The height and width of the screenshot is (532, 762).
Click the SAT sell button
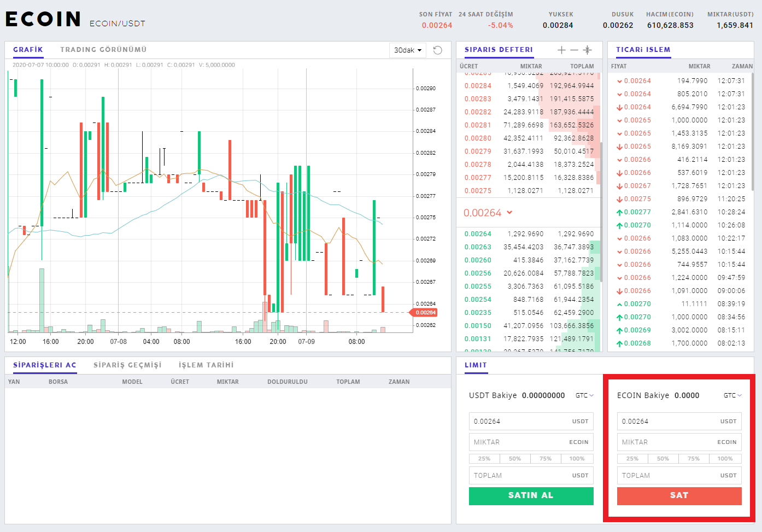click(x=679, y=495)
